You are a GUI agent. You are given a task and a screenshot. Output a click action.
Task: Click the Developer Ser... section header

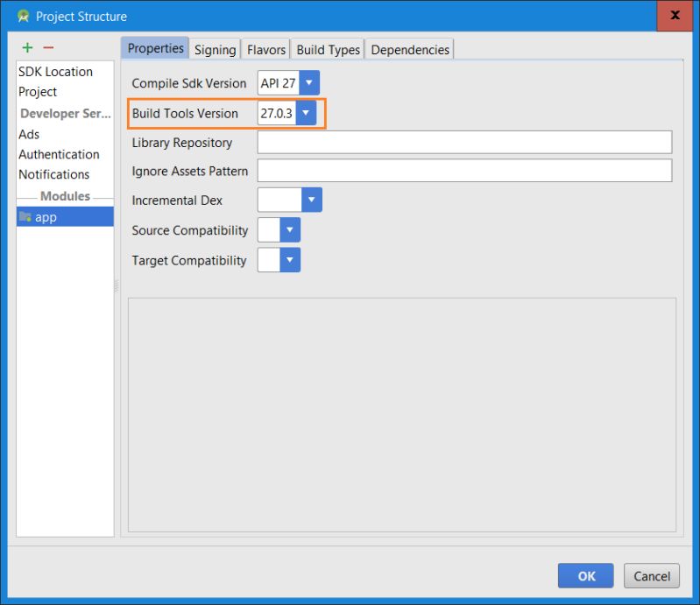[x=66, y=113]
